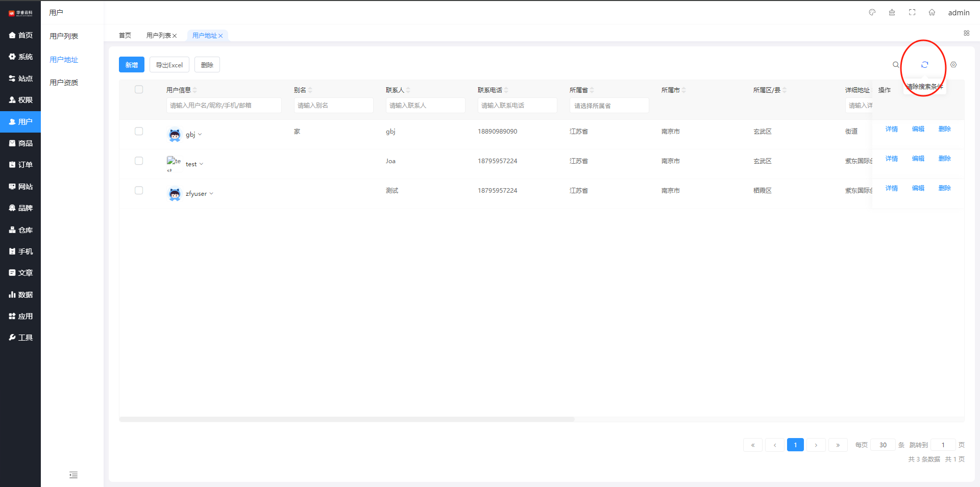Collapse the sidebar with the bottom menu icon
This screenshot has width=980, height=487.
tap(73, 475)
